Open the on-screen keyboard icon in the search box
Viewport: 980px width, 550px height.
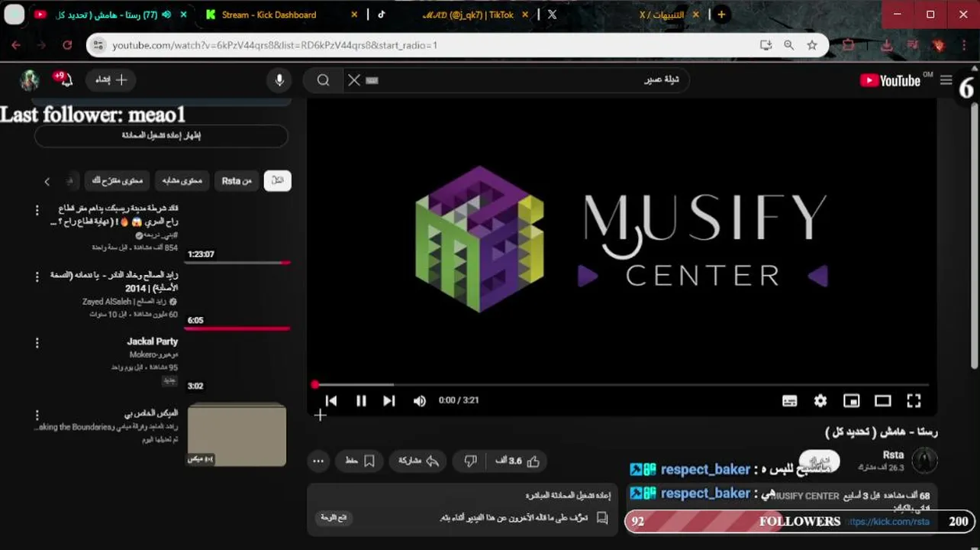pos(372,80)
